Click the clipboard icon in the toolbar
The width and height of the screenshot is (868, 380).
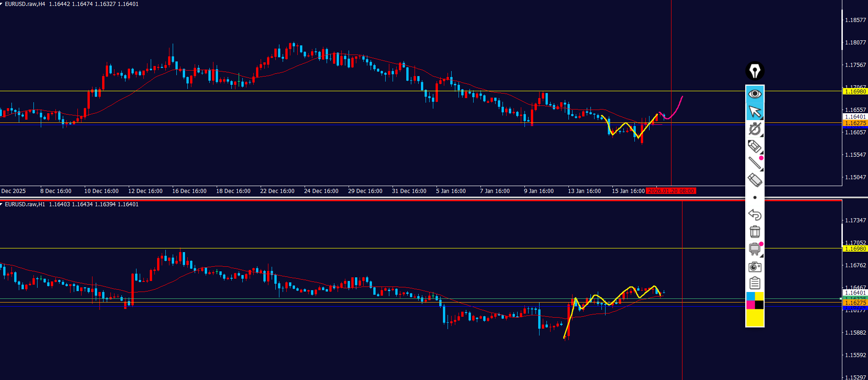tap(754, 283)
